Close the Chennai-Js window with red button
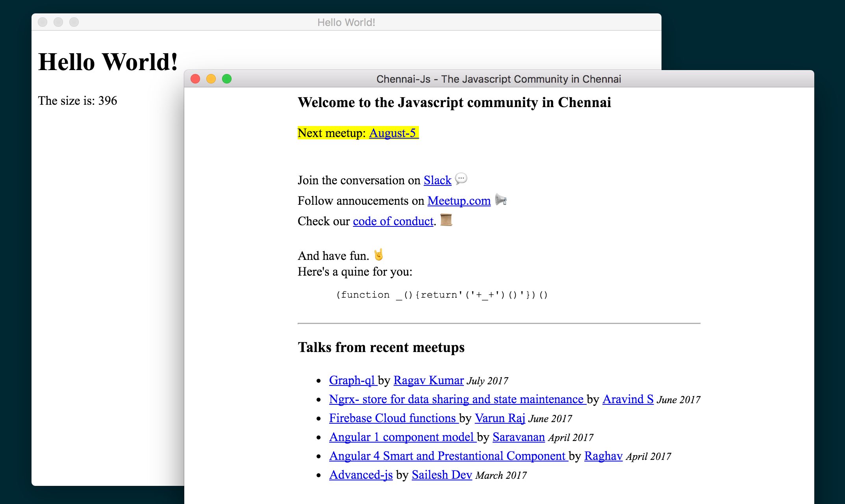 click(195, 79)
